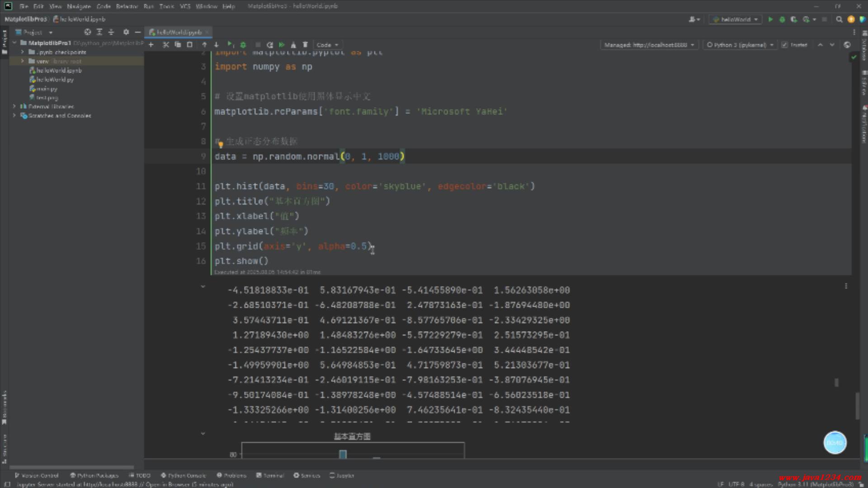Open the Python Packages tool window
The image size is (868, 488).
point(94,475)
